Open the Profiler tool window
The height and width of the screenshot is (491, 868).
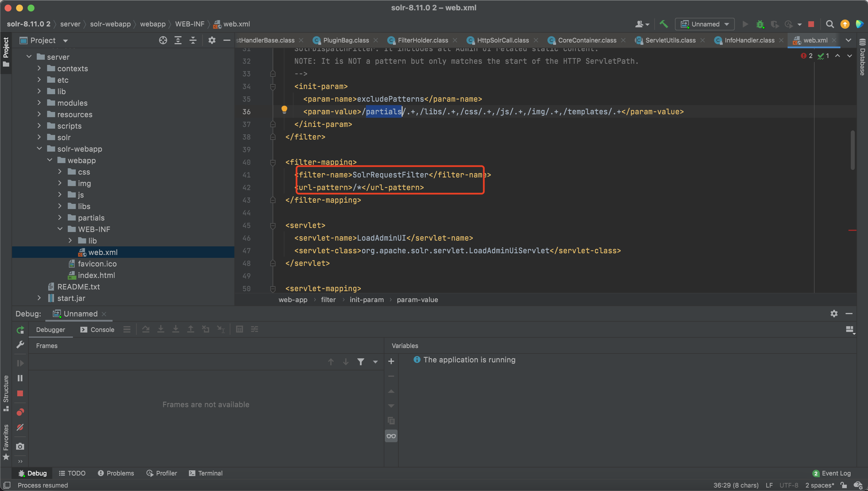pyautogui.click(x=162, y=473)
